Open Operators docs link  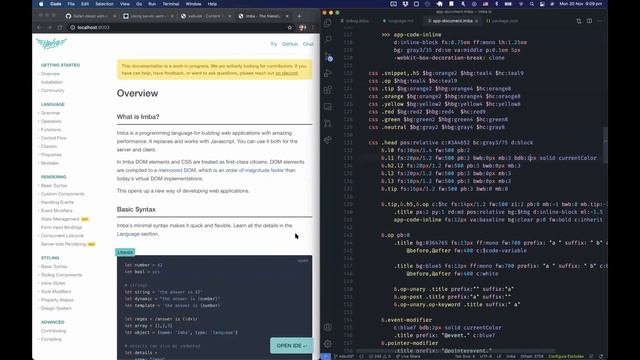tap(51, 121)
